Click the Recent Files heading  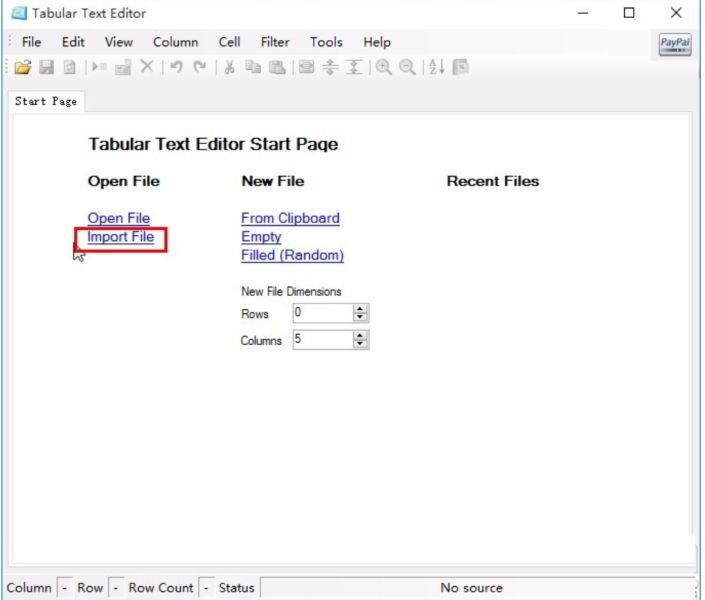coord(493,181)
